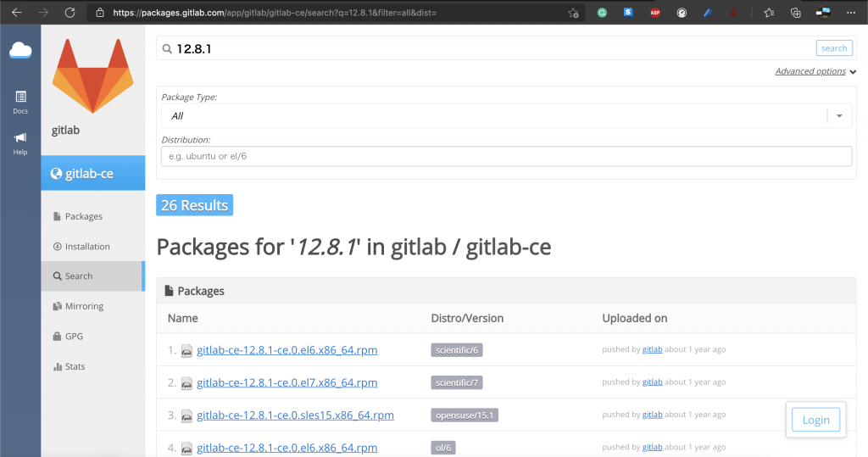Open the browser Collections icon

click(795, 13)
